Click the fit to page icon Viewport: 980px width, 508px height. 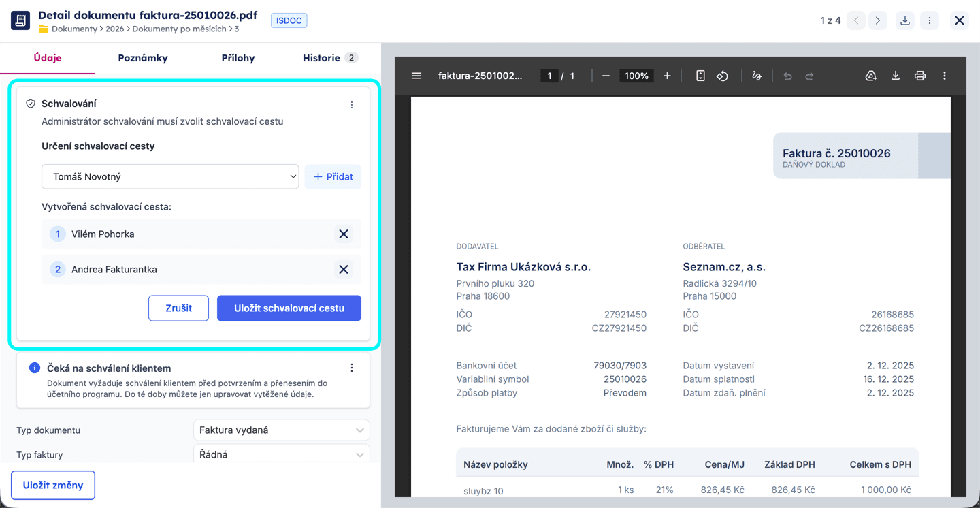700,76
